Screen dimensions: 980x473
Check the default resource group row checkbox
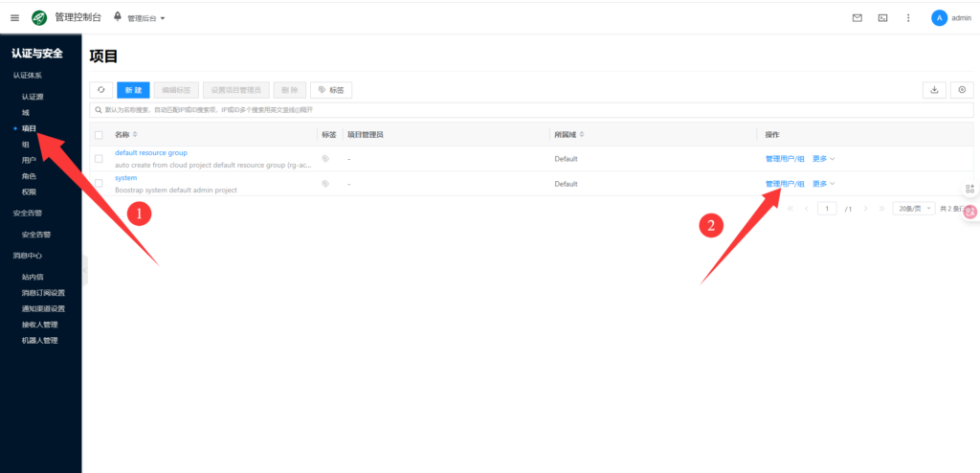(99, 158)
